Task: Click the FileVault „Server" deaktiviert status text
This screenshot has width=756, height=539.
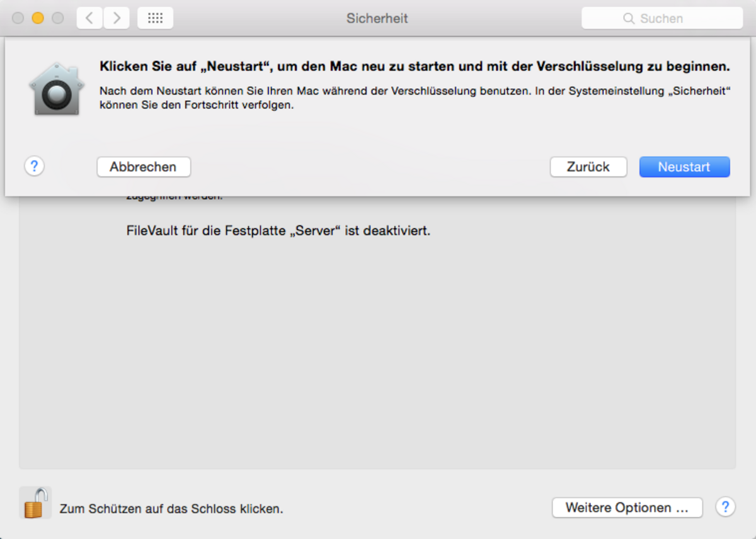Action: [x=278, y=230]
